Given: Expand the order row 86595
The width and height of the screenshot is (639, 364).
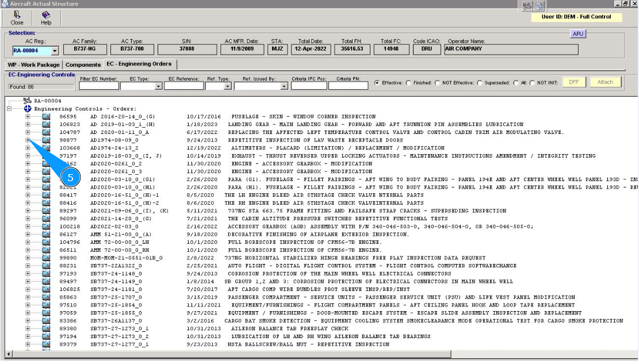Looking at the screenshot, I should pyautogui.click(x=28, y=117).
